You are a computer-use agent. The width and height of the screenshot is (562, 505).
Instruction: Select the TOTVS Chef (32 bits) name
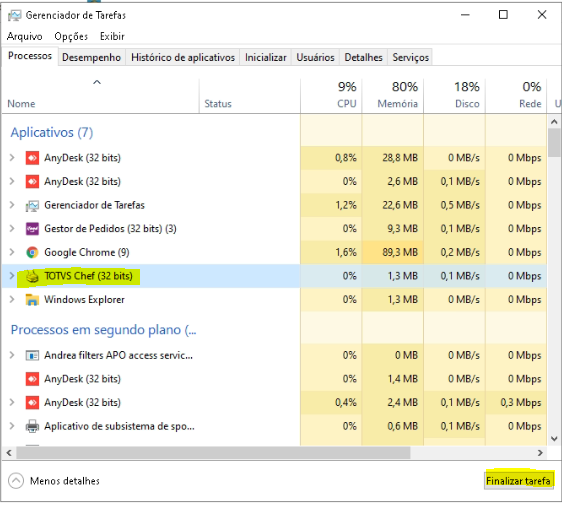[x=88, y=276]
